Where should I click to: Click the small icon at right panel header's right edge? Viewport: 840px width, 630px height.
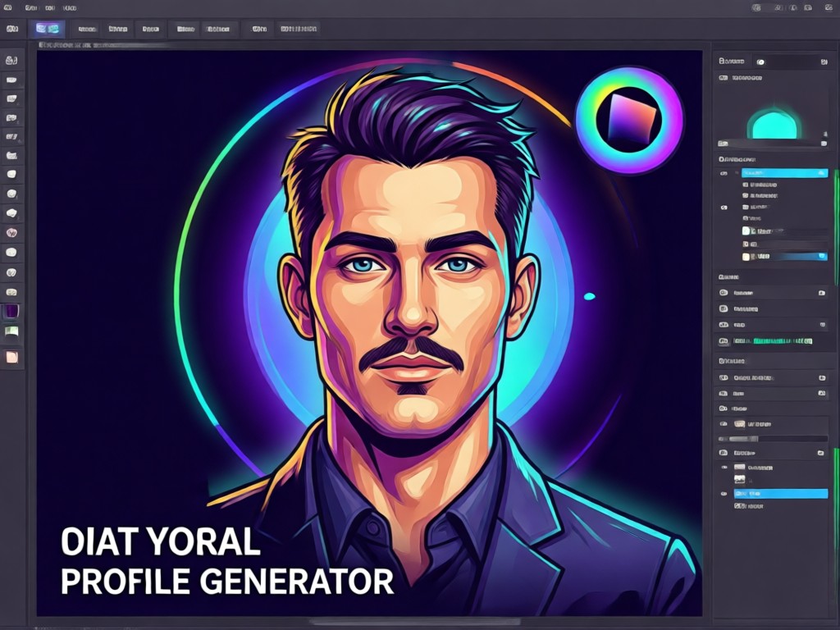point(824,62)
